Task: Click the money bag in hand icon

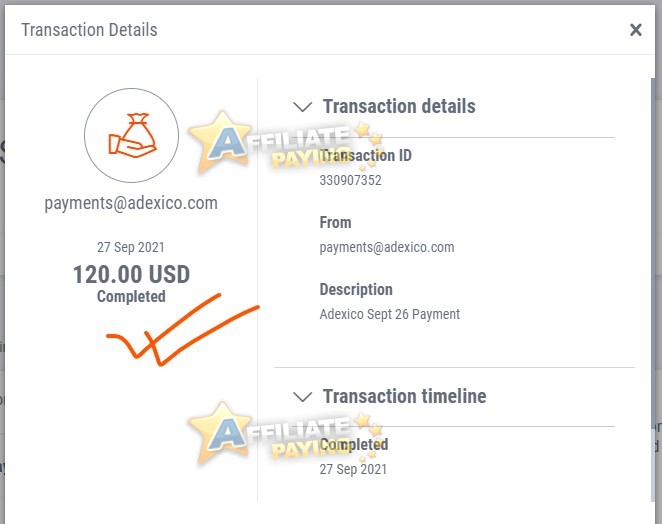Action: click(131, 136)
